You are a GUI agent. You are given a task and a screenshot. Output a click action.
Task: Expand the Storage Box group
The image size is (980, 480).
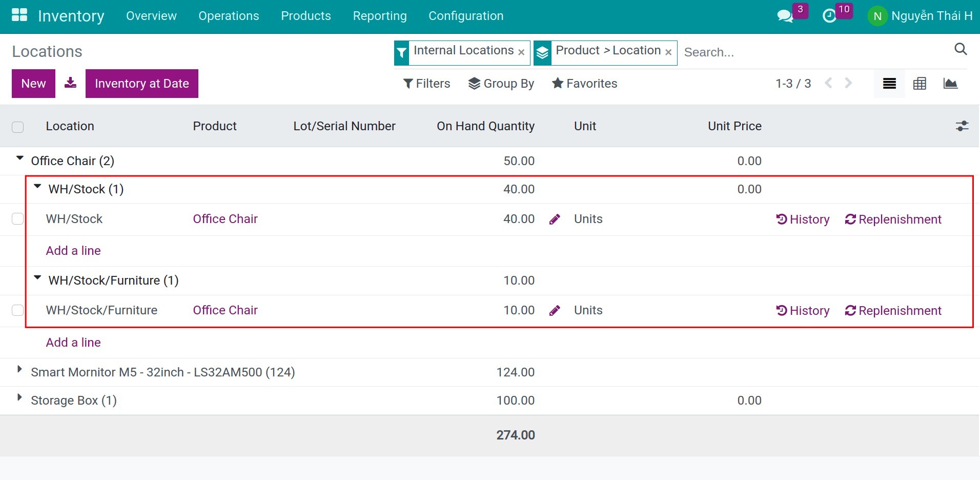click(18, 399)
